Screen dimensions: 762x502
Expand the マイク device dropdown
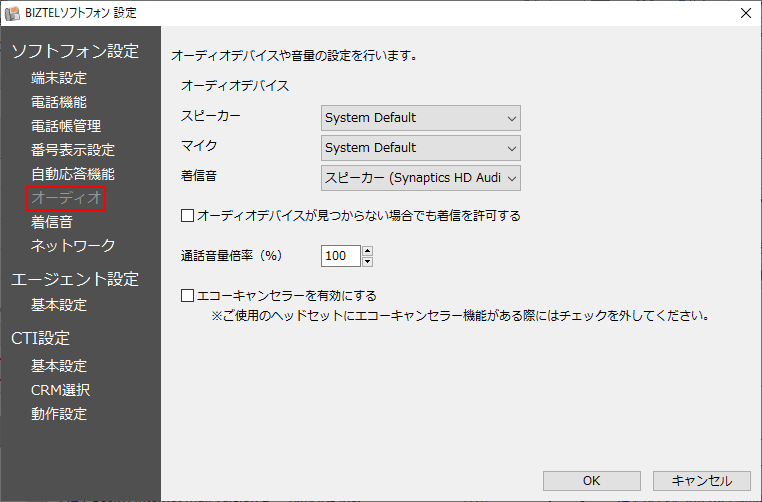pos(421,148)
